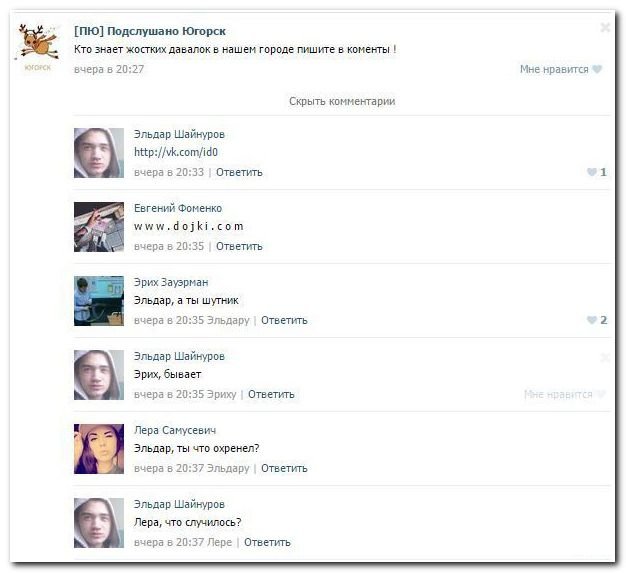
Task: Reply to the 'Лера, что случилось?' comment
Action: 267,542
